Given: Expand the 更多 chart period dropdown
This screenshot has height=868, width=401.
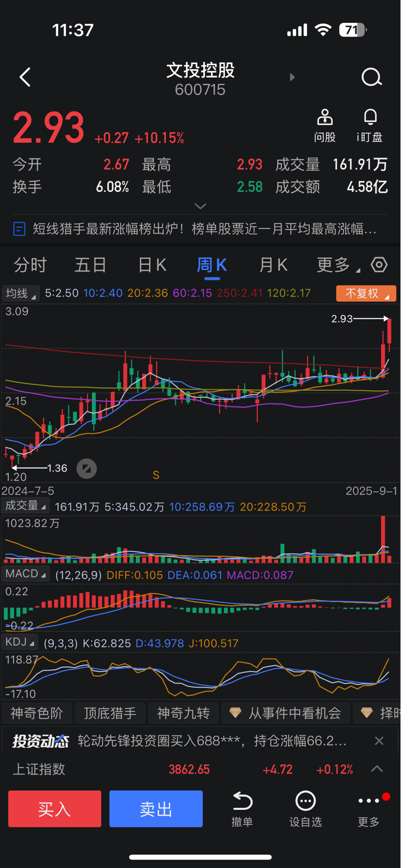Looking at the screenshot, I should [x=338, y=265].
